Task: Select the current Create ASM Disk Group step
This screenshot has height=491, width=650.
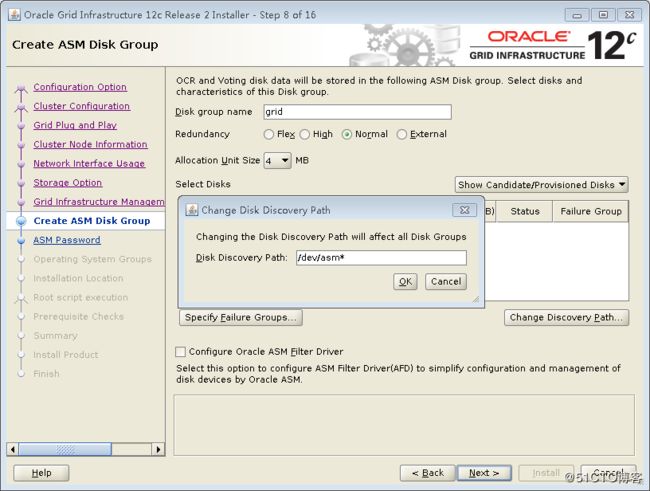Action: click(x=92, y=221)
